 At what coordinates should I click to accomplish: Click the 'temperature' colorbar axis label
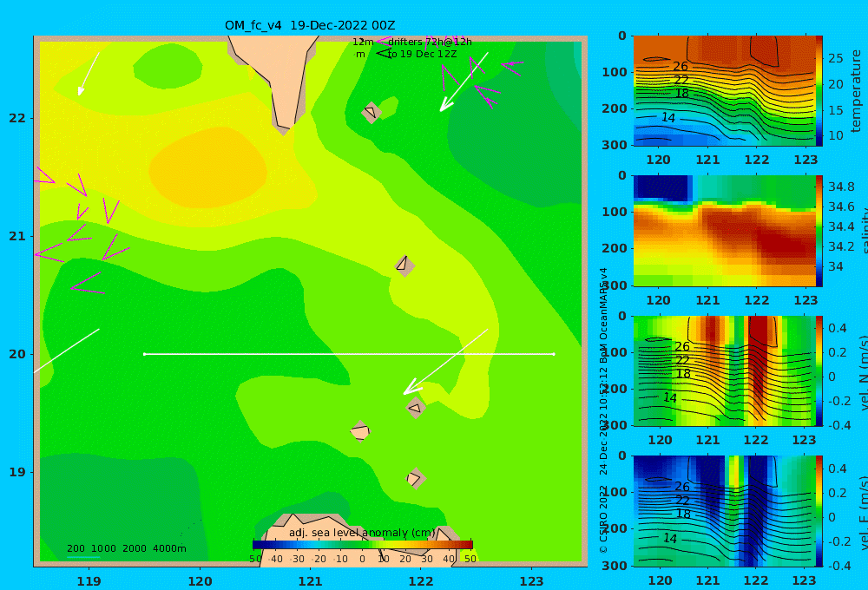tap(856, 91)
